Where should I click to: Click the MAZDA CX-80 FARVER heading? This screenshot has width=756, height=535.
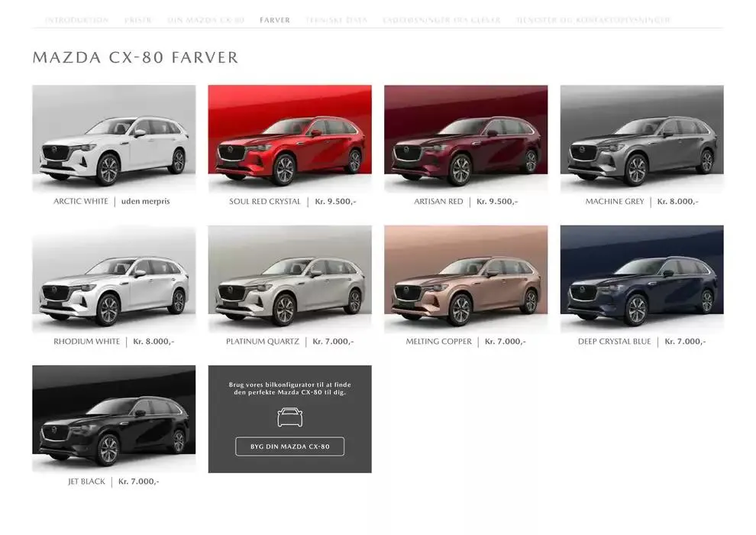pyautogui.click(x=134, y=57)
